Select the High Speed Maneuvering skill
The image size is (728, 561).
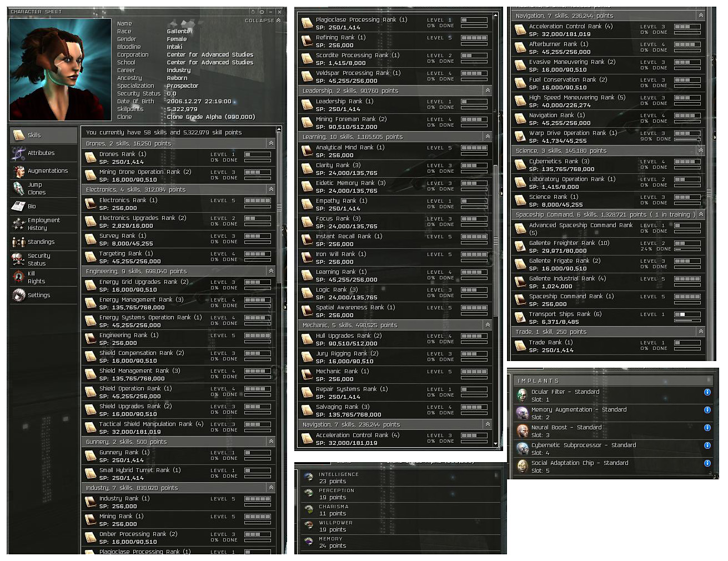pyautogui.click(x=609, y=101)
